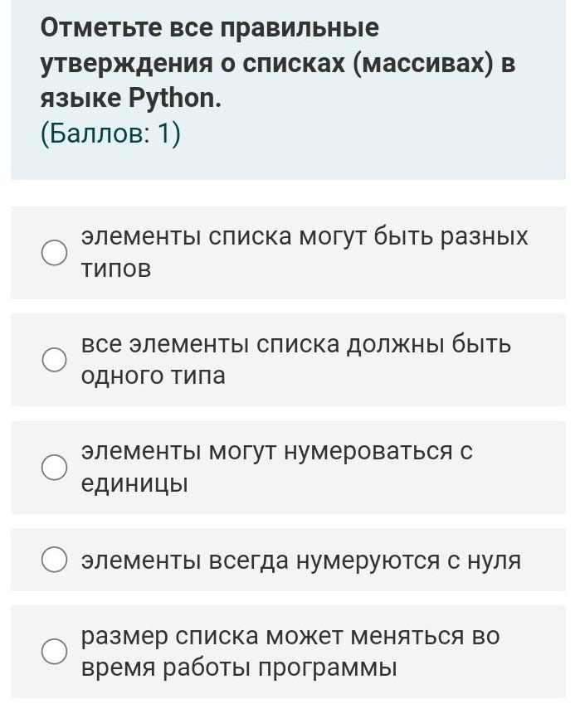Click the text 'элементы могут нумероваться с единицы'

pyautogui.click(x=277, y=467)
